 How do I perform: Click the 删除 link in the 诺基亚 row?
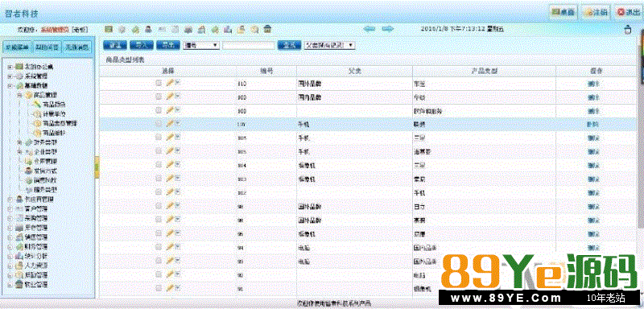coord(593,151)
